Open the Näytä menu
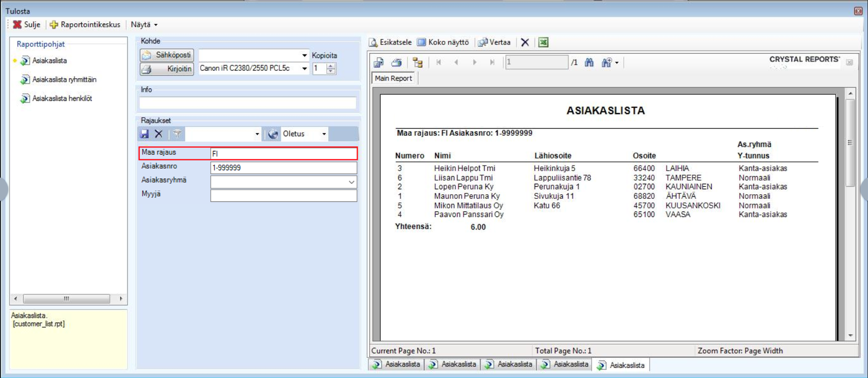The image size is (868, 378). (144, 25)
